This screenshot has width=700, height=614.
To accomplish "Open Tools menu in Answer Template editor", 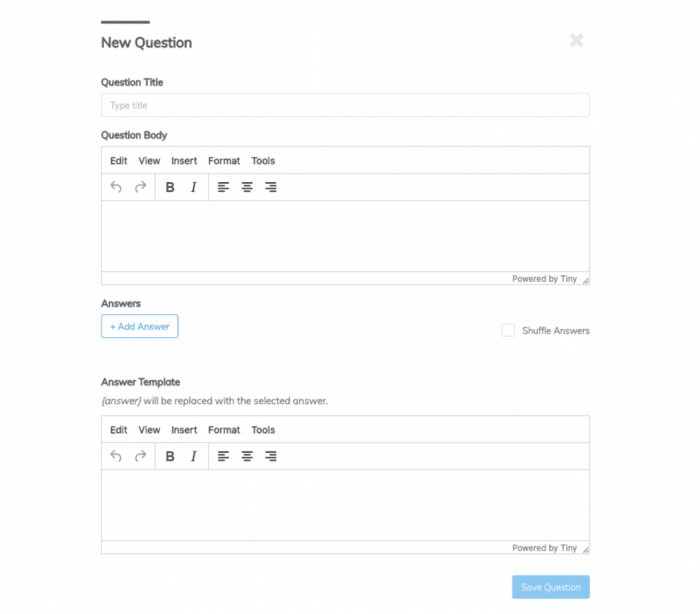I will coord(263,430).
